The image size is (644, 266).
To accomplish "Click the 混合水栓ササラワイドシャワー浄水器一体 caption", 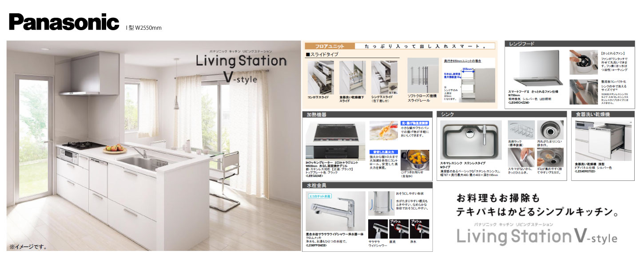I will (335, 235).
